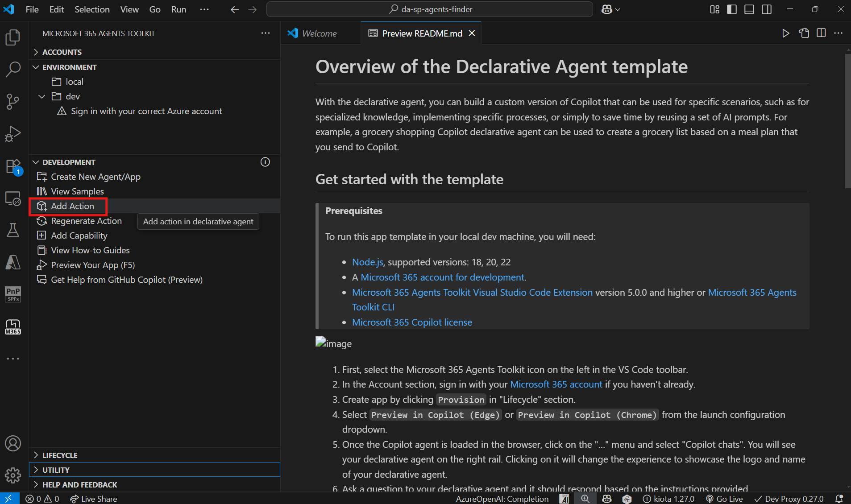Open the Source Control view
851x504 pixels.
[x=13, y=102]
